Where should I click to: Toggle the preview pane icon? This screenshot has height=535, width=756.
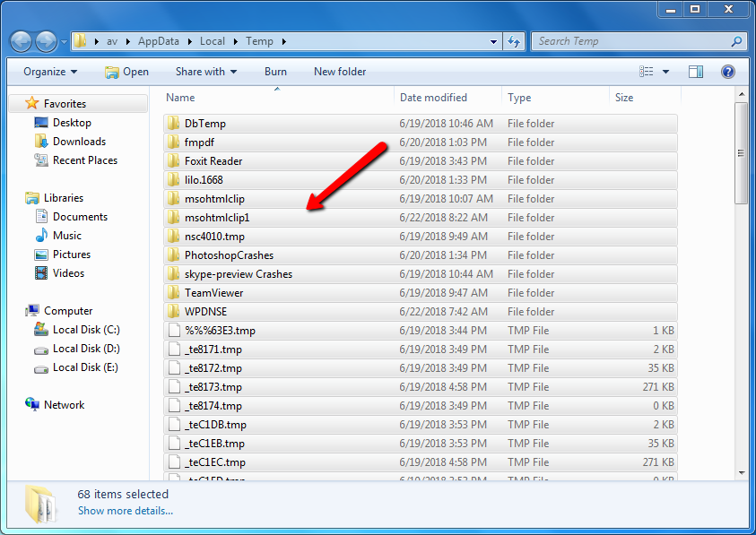tap(696, 72)
